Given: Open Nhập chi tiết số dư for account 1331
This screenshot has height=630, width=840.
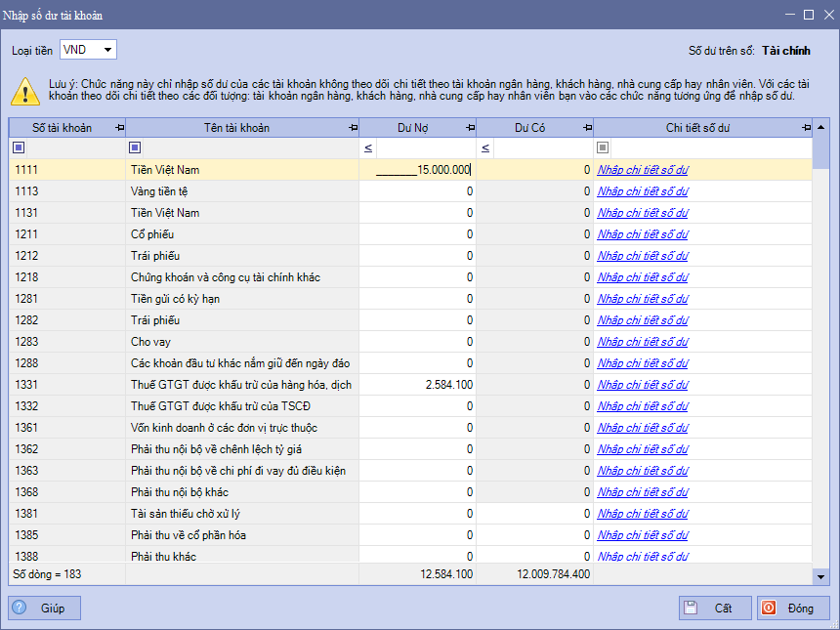Looking at the screenshot, I should click(642, 385).
